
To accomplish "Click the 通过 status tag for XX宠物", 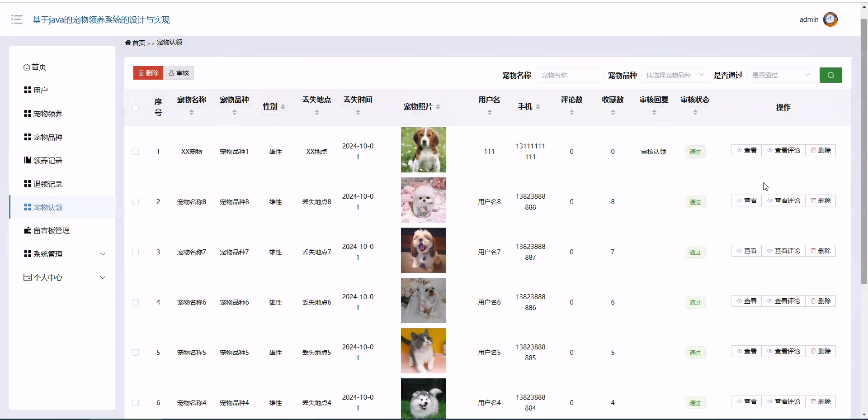I will coord(695,152).
